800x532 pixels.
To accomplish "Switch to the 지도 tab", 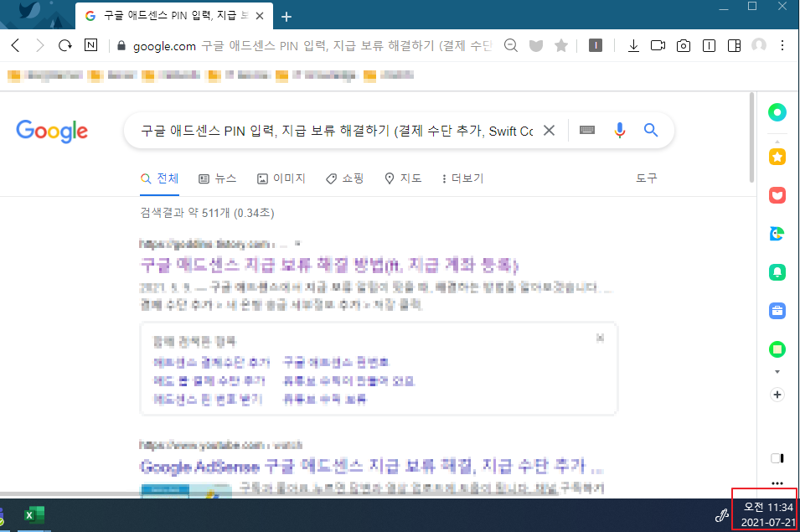I will coord(403,178).
